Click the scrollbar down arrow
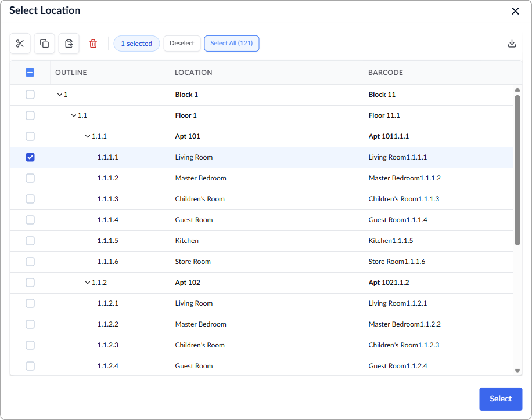The height and width of the screenshot is (420, 532). click(x=517, y=371)
